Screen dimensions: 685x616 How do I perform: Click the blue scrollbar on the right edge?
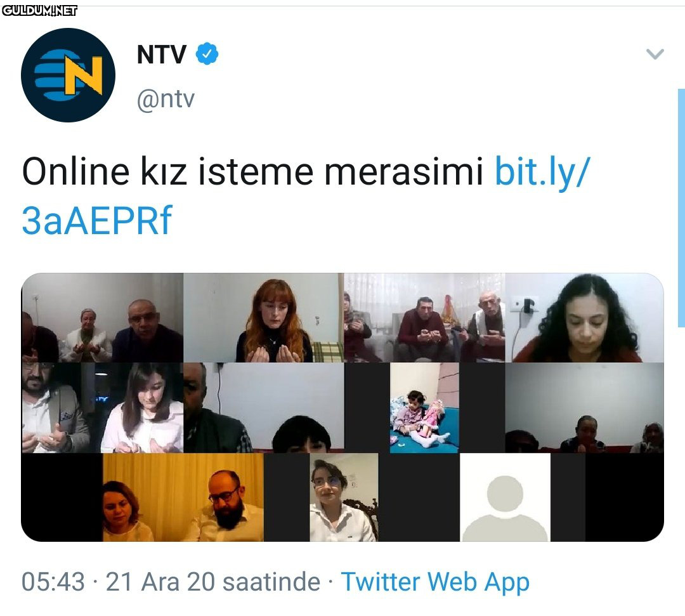[681, 208]
